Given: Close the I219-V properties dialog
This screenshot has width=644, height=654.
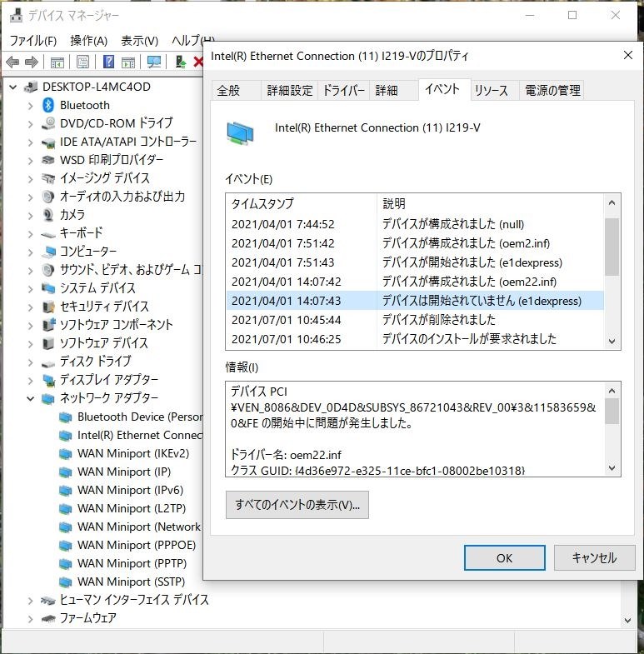Looking at the screenshot, I should [x=627, y=55].
